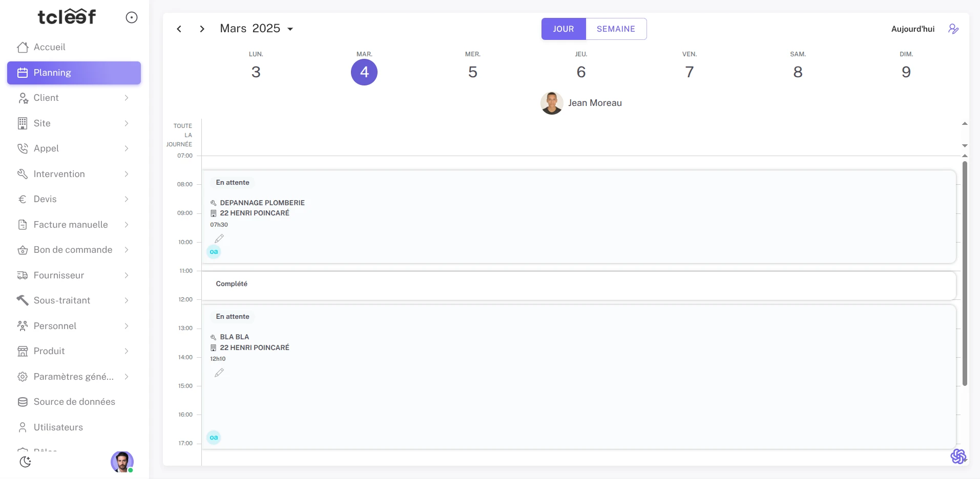This screenshot has height=479, width=980.
Task: Open Accueil home page
Action: [49, 47]
